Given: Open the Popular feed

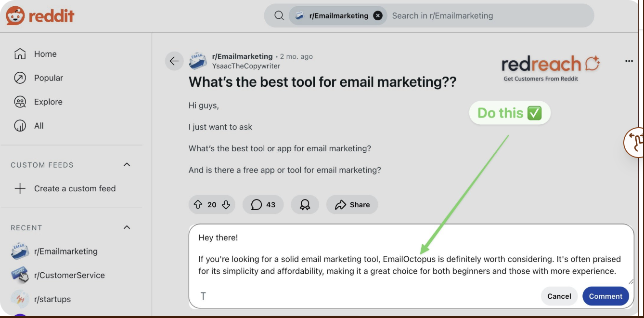Looking at the screenshot, I should pyautogui.click(x=48, y=78).
